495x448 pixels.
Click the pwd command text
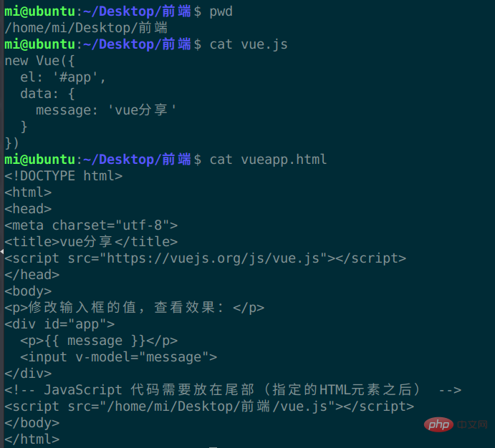tap(221, 11)
